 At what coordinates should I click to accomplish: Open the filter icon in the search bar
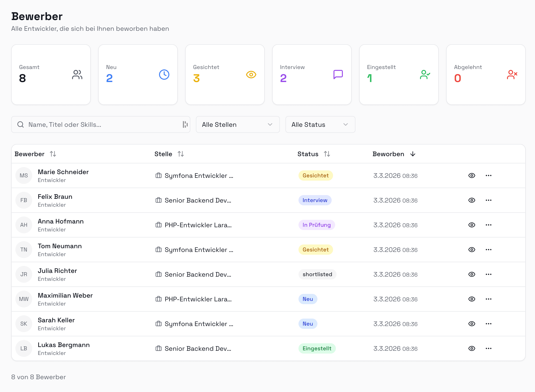point(185,124)
